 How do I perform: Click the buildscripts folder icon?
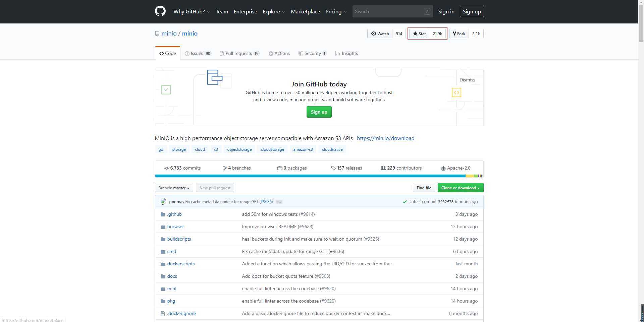coord(163,239)
